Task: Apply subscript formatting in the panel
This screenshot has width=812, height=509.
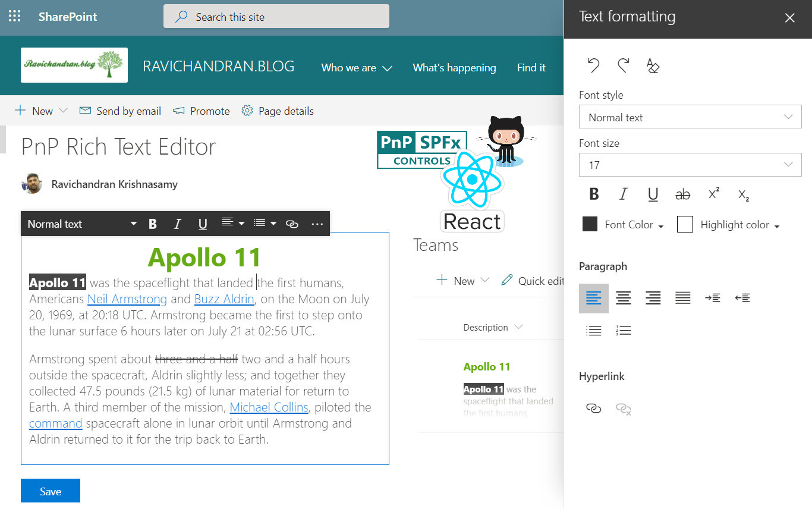Action: click(743, 194)
